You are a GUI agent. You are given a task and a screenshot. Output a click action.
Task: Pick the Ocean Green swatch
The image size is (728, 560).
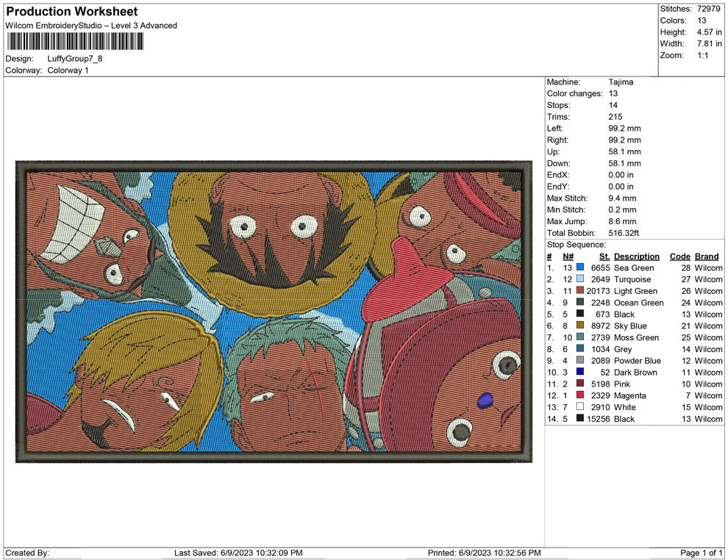580,302
